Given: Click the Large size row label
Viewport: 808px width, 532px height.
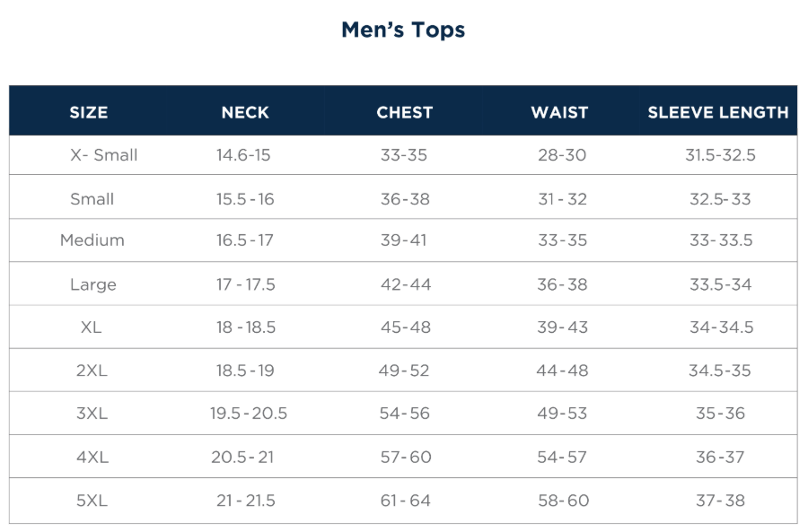Looking at the screenshot, I should click(92, 284).
